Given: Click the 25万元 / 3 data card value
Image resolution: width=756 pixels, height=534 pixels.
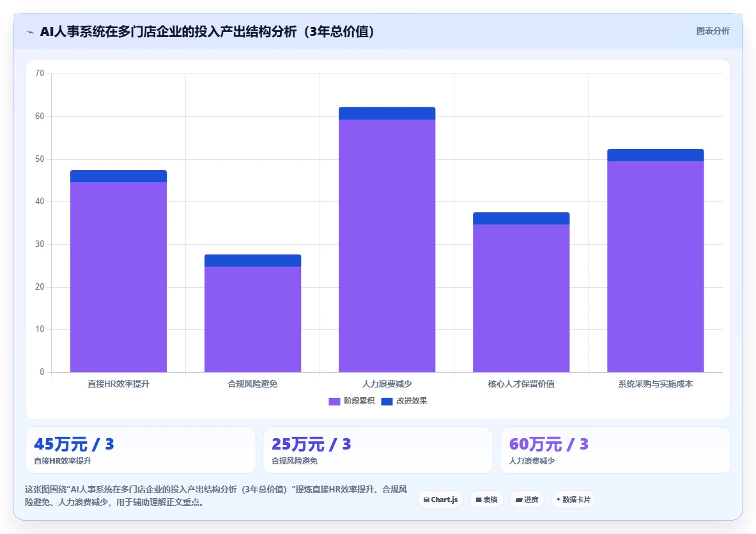Looking at the screenshot, I should [x=311, y=444].
